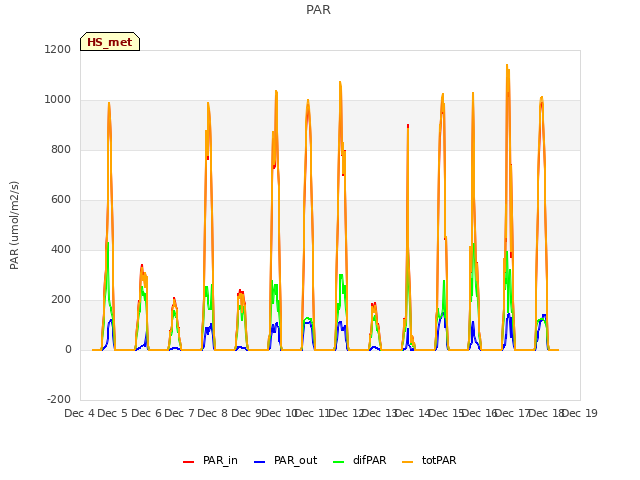640x480 pixels.
Task: Toggle the difPAR legend entry
Action: tap(360, 460)
